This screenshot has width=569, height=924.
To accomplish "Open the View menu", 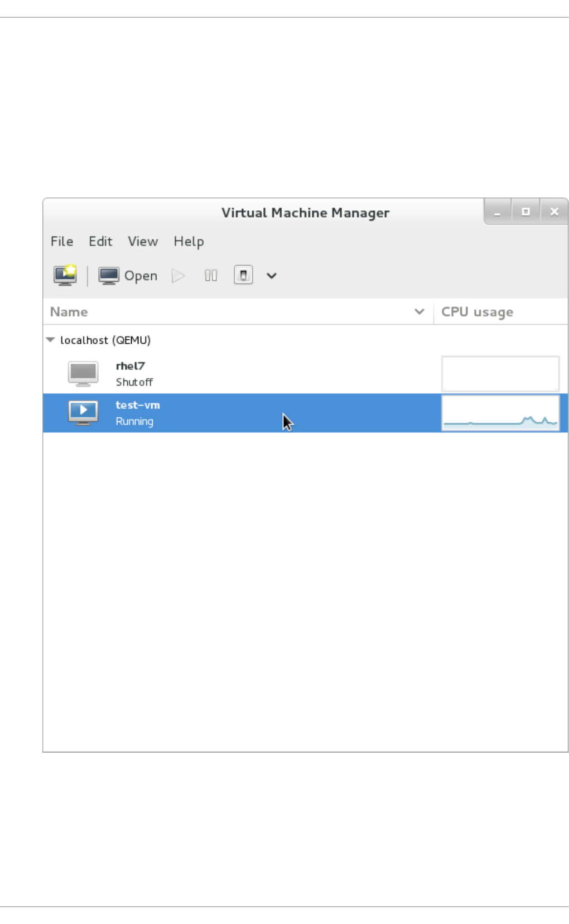I will click(143, 242).
